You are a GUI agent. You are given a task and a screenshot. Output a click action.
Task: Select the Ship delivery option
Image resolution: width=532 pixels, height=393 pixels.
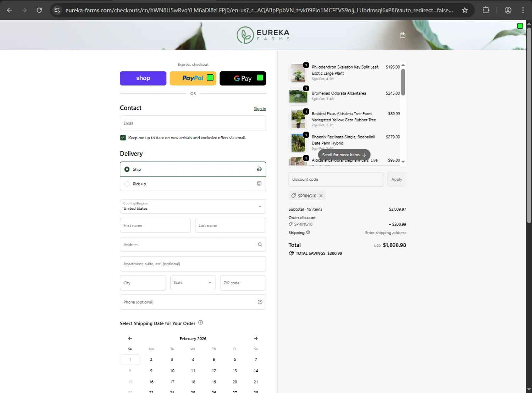(193, 169)
